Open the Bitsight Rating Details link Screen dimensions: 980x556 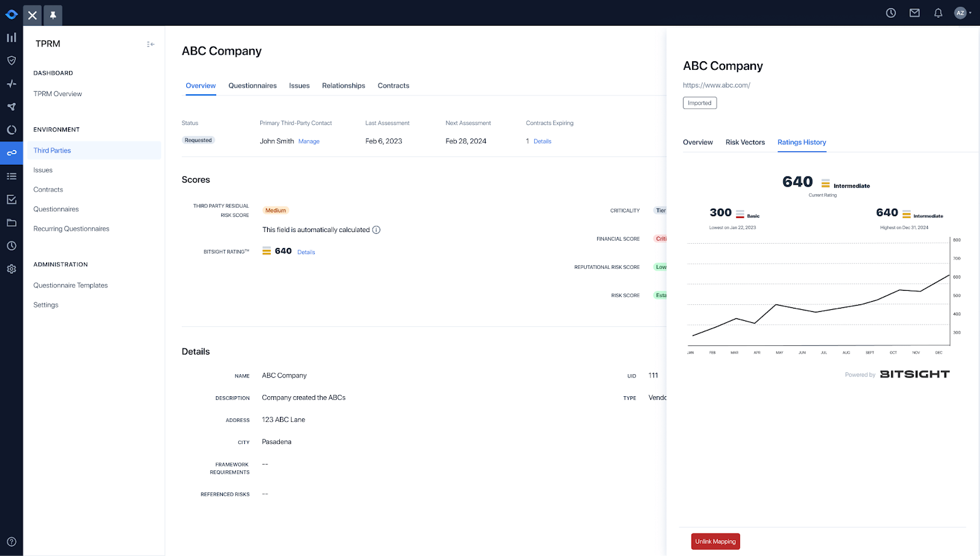point(306,252)
